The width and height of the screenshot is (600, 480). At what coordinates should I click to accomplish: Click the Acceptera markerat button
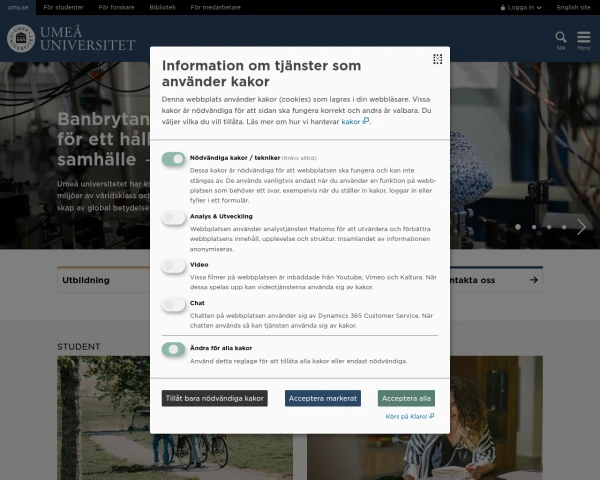tap(323, 398)
